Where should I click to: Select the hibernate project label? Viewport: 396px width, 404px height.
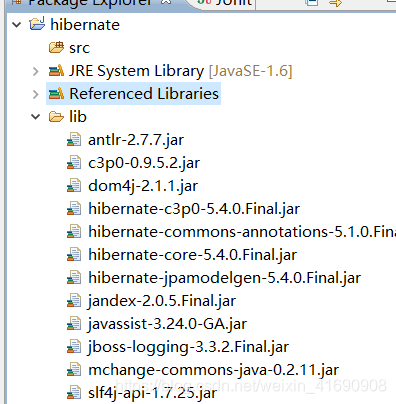pyautogui.click(x=85, y=25)
